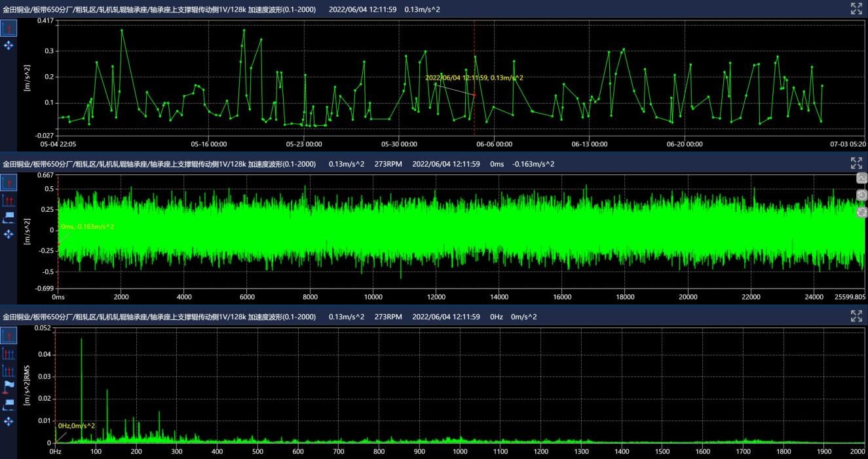
Task: Expand trend chart to fullscreen
Action: click(x=856, y=9)
